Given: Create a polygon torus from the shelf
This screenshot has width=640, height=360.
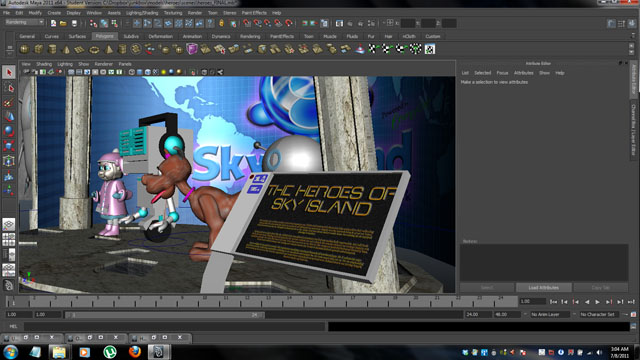Looking at the screenshot, I should point(94,49).
